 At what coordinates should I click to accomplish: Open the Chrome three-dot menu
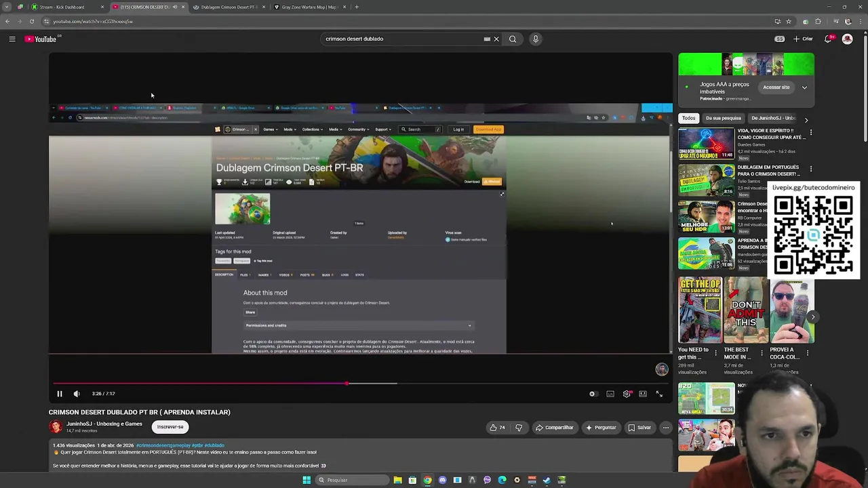[861, 21]
